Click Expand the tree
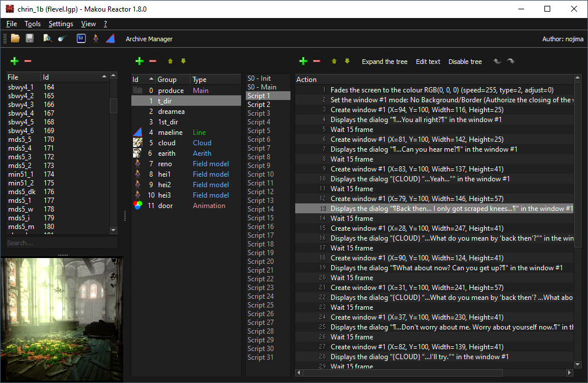Screen dimensions: 588x383 pos(385,62)
